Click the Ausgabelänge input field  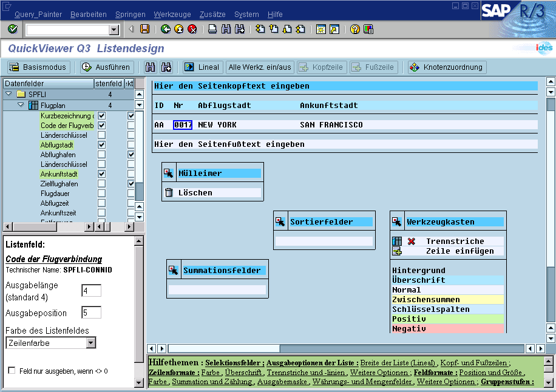(91, 291)
